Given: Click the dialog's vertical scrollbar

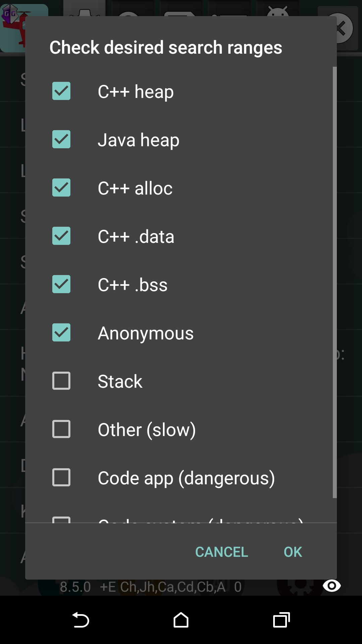Looking at the screenshot, I should [x=335, y=282].
